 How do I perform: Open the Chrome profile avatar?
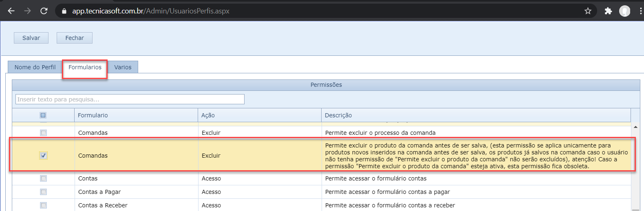point(624,11)
